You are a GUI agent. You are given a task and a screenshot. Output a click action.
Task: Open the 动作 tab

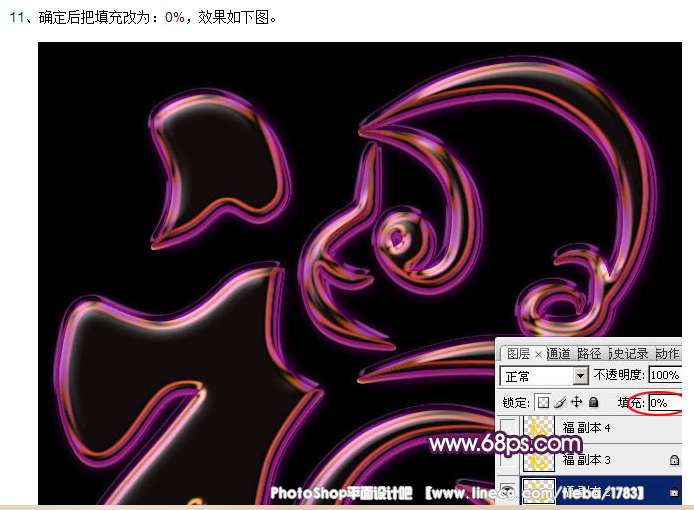[667, 354]
